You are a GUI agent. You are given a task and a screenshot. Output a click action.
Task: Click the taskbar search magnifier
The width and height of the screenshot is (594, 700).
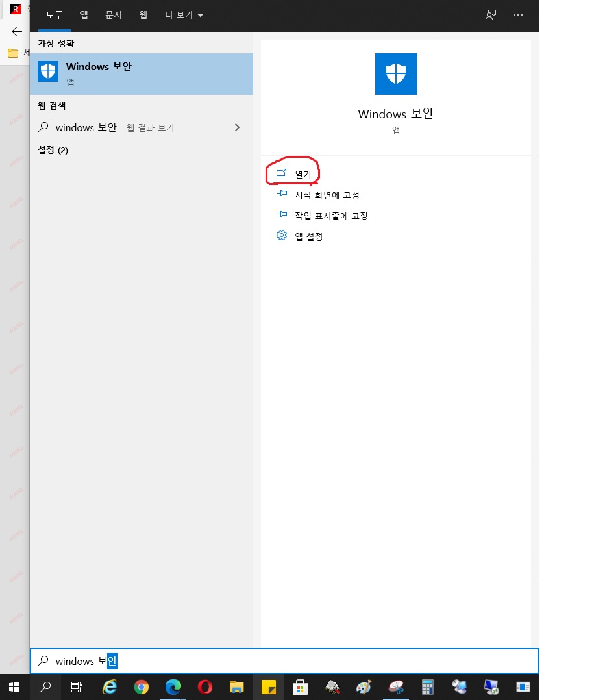point(45,686)
